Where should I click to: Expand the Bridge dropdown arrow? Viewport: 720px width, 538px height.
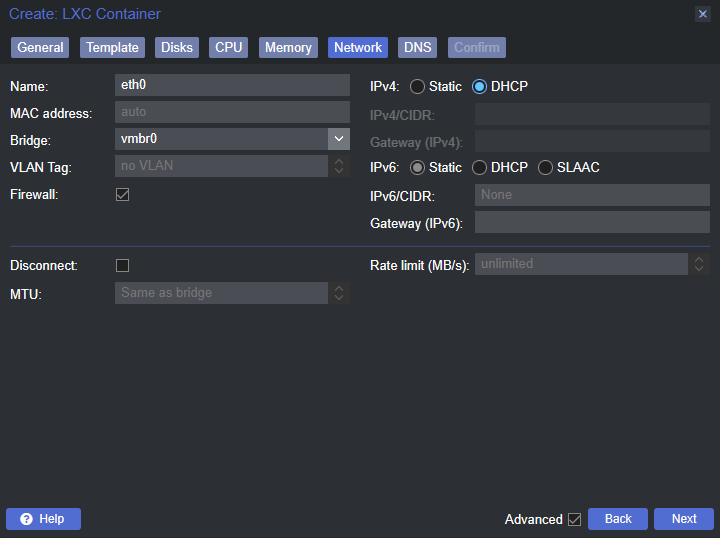point(339,139)
